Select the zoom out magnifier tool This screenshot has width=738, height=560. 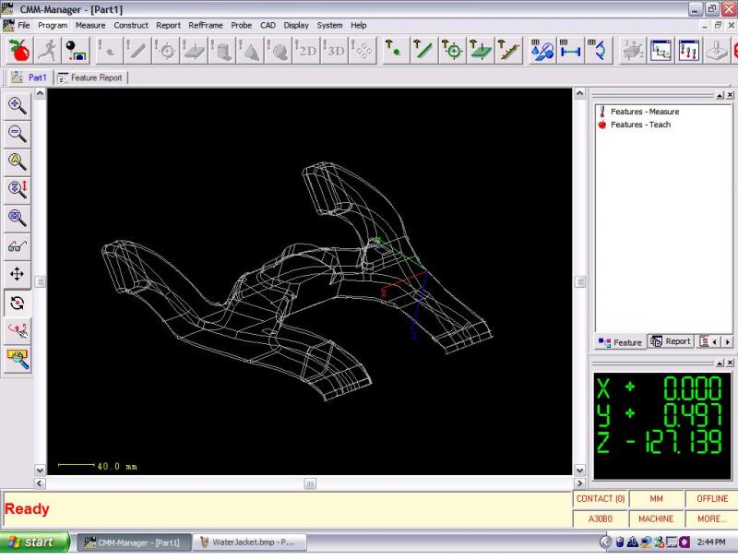18,133
